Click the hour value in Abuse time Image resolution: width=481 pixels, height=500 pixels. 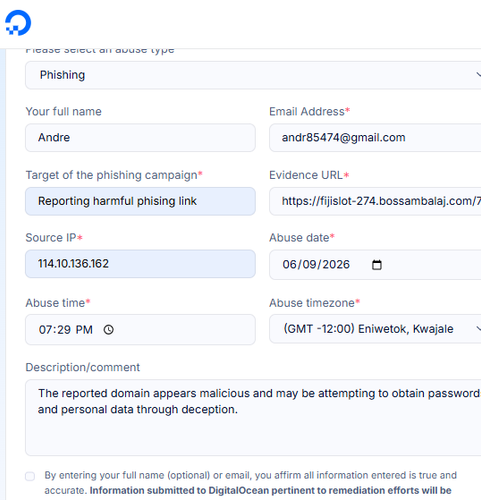[x=45, y=330]
